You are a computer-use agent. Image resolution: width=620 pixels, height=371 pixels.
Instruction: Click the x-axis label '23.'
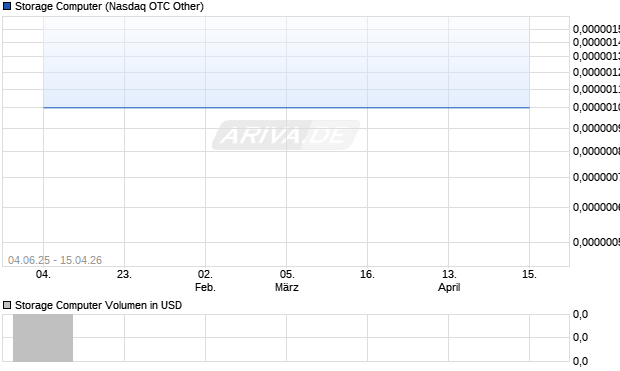pyautogui.click(x=124, y=274)
